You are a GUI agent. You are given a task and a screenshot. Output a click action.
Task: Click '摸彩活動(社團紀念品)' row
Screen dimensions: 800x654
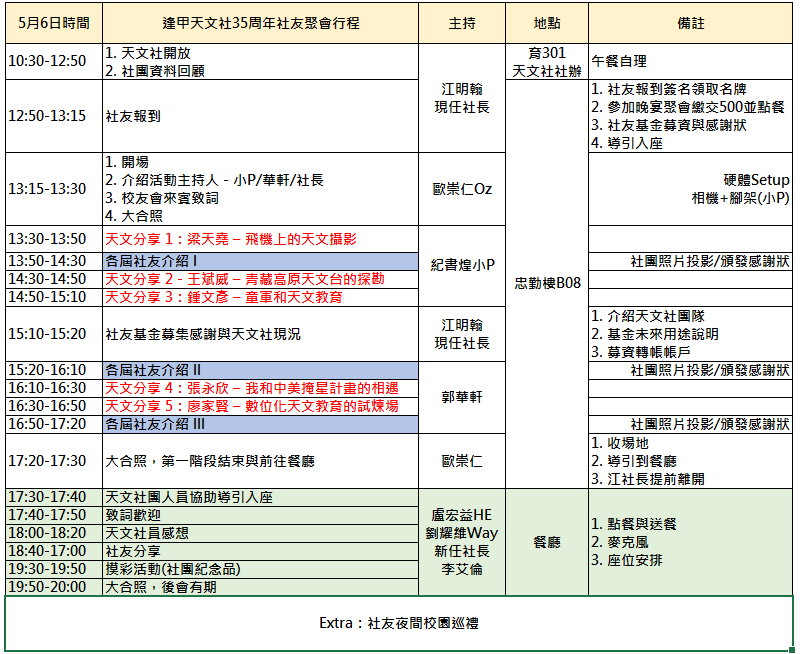pyautogui.click(x=260, y=569)
